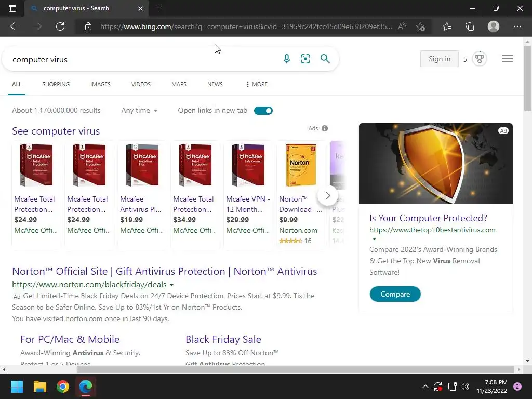Open Mcafee Total Protection $34.99 product
Image resolution: width=532 pixels, height=399 pixels.
(195, 196)
